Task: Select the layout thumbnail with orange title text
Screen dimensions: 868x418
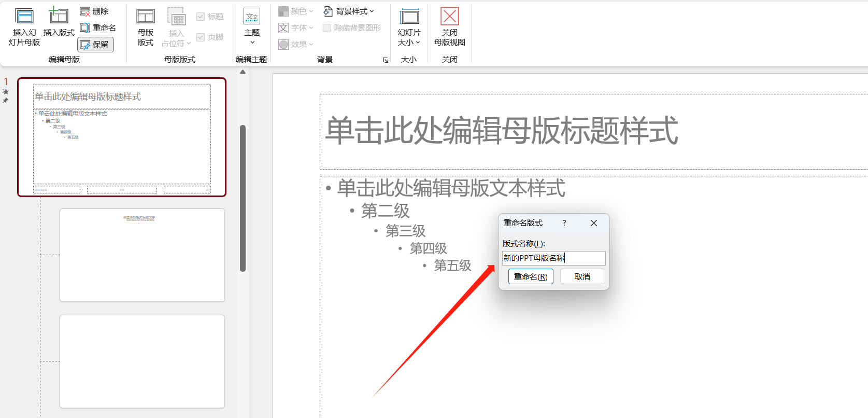Action: (x=142, y=255)
